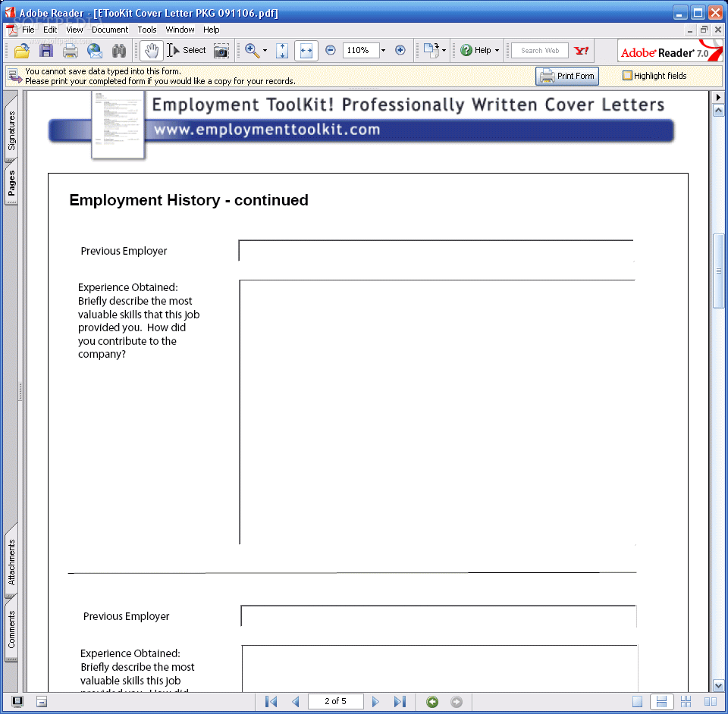The height and width of the screenshot is (714, 728).
Task: Rotate view using the page rotate icon
Action: [431, 50]
